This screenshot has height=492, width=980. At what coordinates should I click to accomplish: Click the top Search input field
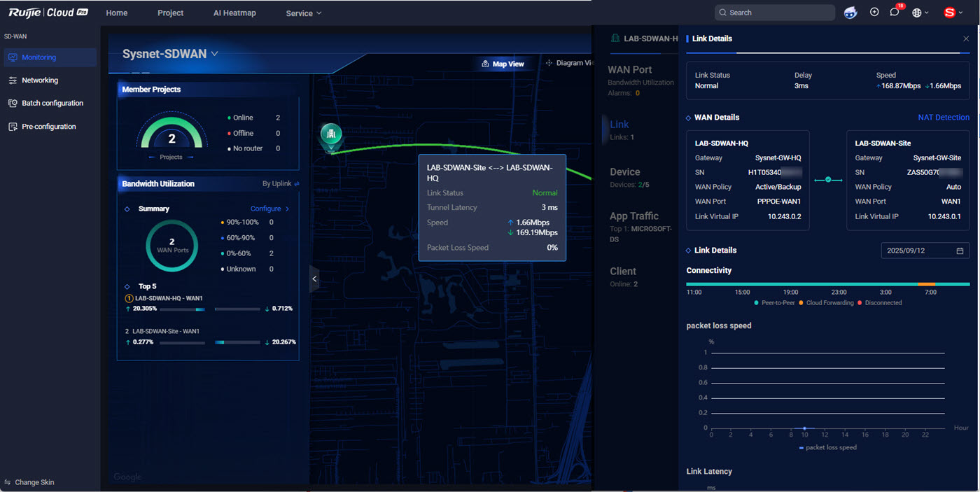(774, 13)
